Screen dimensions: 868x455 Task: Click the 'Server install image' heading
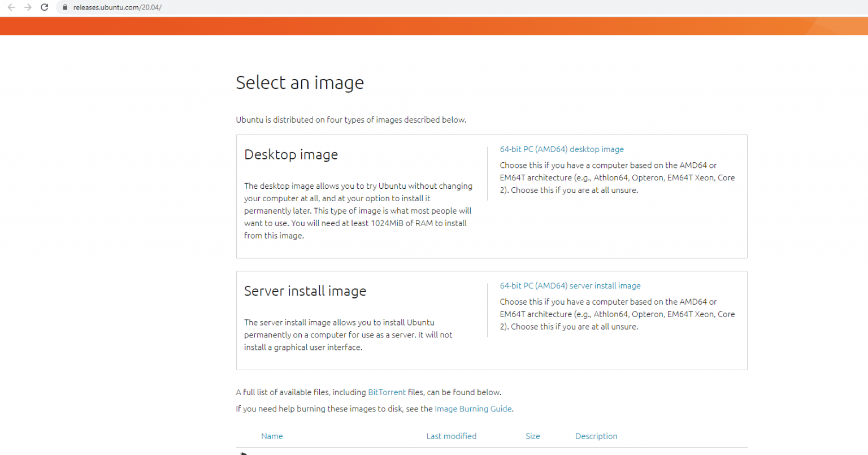[x=305, y=291]
